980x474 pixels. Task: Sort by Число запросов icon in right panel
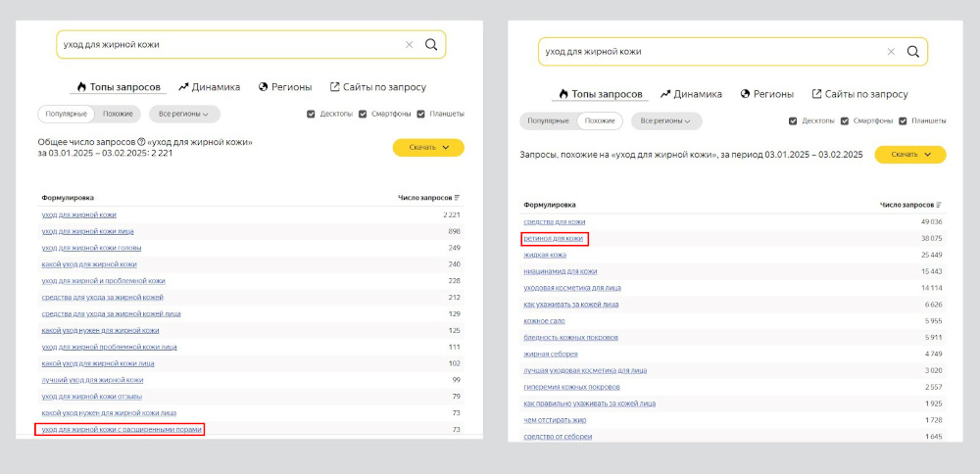coord(939,205)
